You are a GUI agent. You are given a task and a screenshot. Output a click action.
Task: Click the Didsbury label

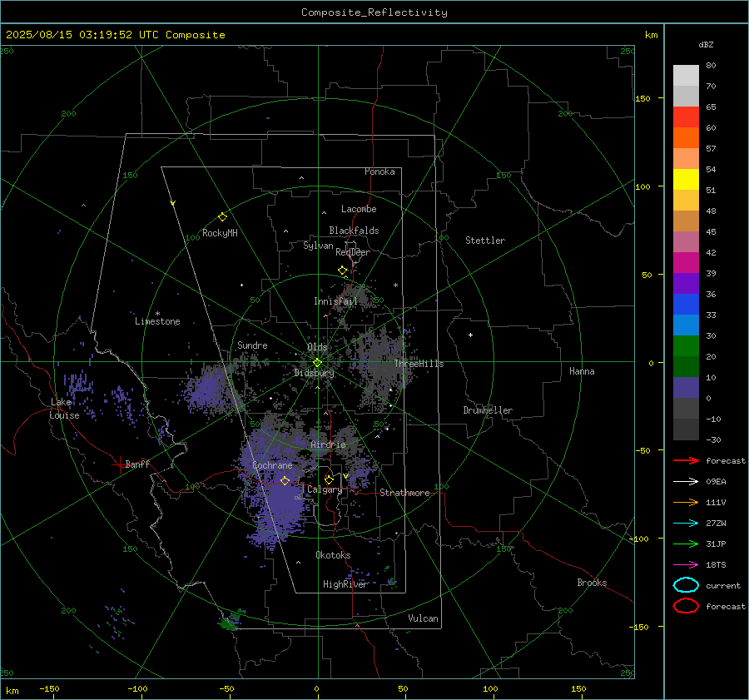[314, 373]
